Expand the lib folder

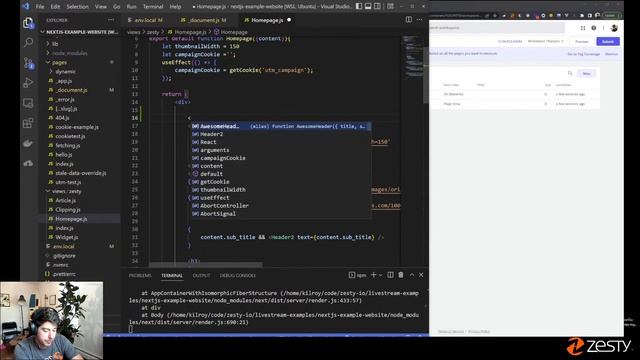(x=80, y=44)
